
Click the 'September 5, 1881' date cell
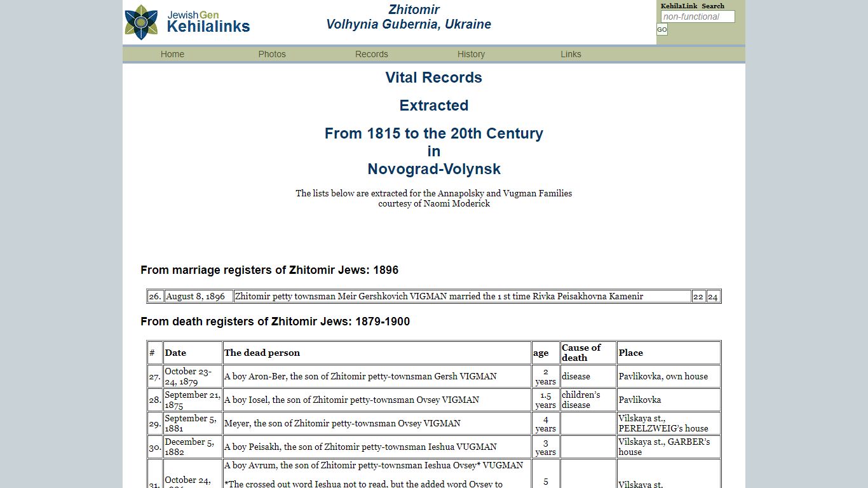click(193, 423)
